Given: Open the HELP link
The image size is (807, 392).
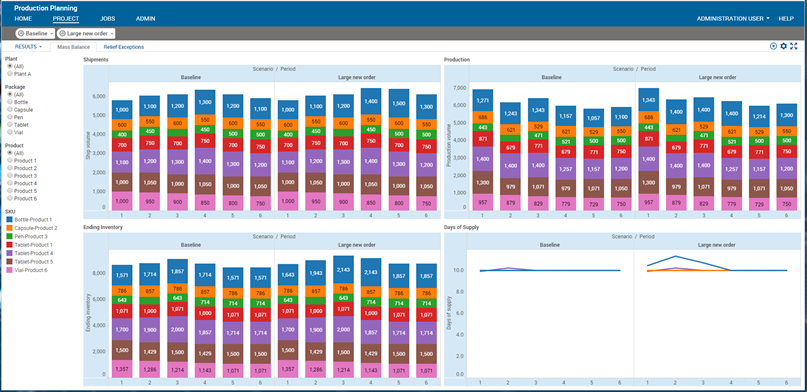Looking at the screenshot, I should [786, 19].
